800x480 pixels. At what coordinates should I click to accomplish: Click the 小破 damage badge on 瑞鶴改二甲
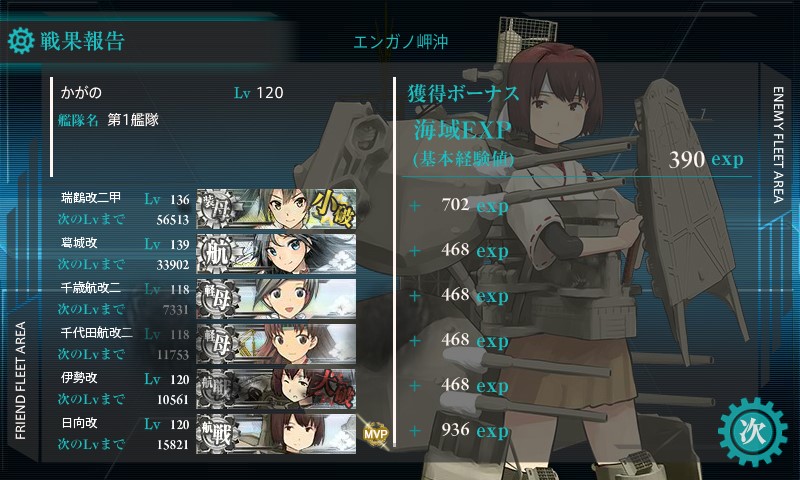tap(333, 209)
